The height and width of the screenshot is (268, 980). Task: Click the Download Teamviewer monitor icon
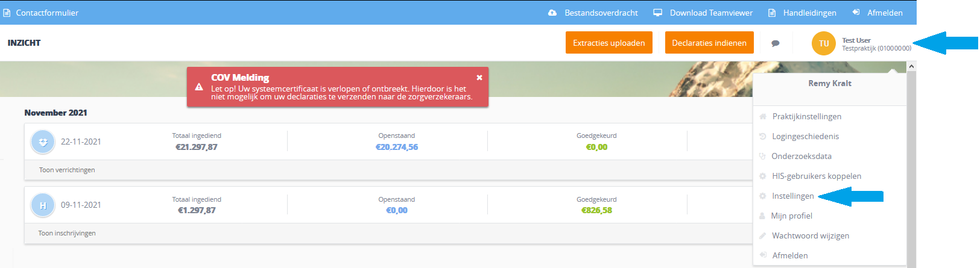(x=658, y=13)
